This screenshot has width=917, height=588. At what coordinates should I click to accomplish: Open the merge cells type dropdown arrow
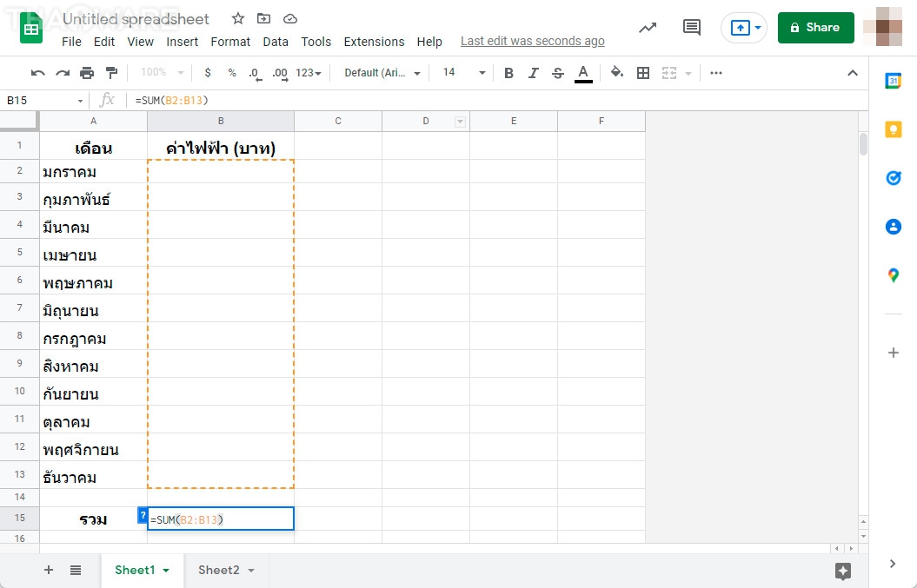click(688, 73)
